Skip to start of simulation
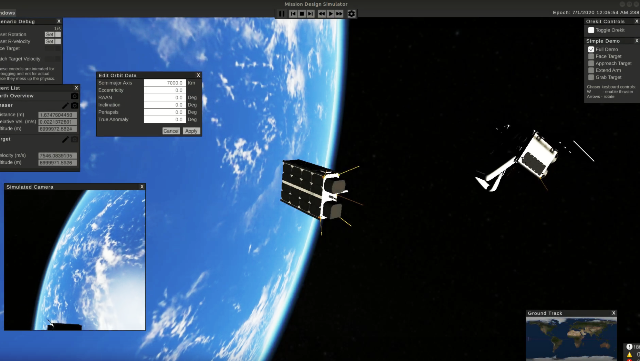The height and width of the screenshot is (361, 640). [293, 14]
